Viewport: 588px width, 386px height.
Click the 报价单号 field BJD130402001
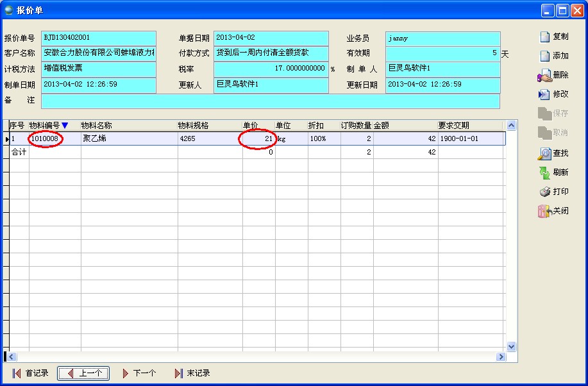[x=99, y=38]
